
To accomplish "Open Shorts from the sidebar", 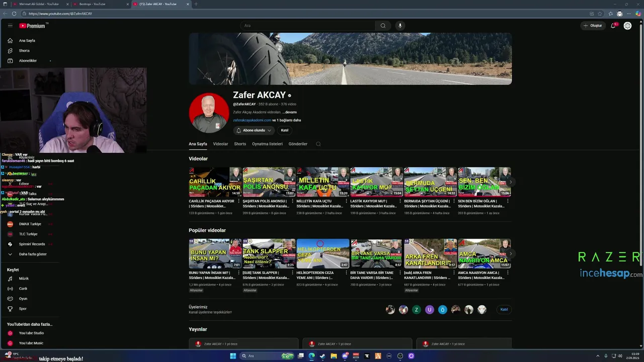I will pos(24,51).
